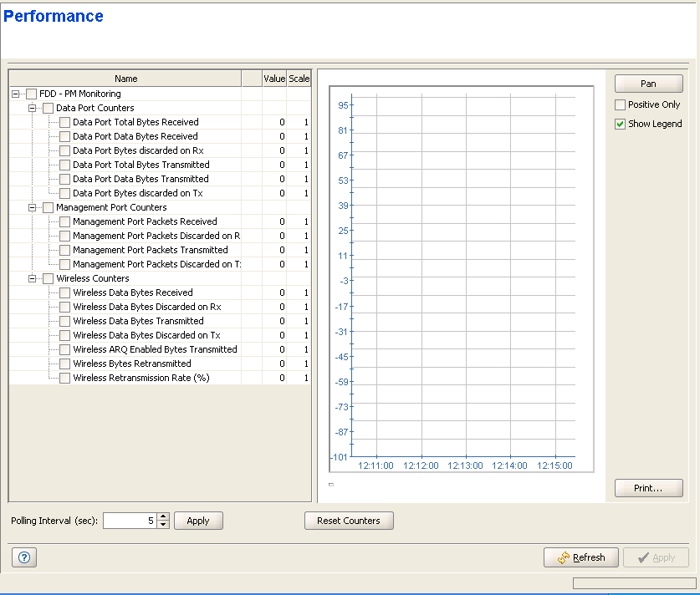The image size is (700, 595).
Task: Click the Polling Interval input field
Action: click(x=130, y=521)
